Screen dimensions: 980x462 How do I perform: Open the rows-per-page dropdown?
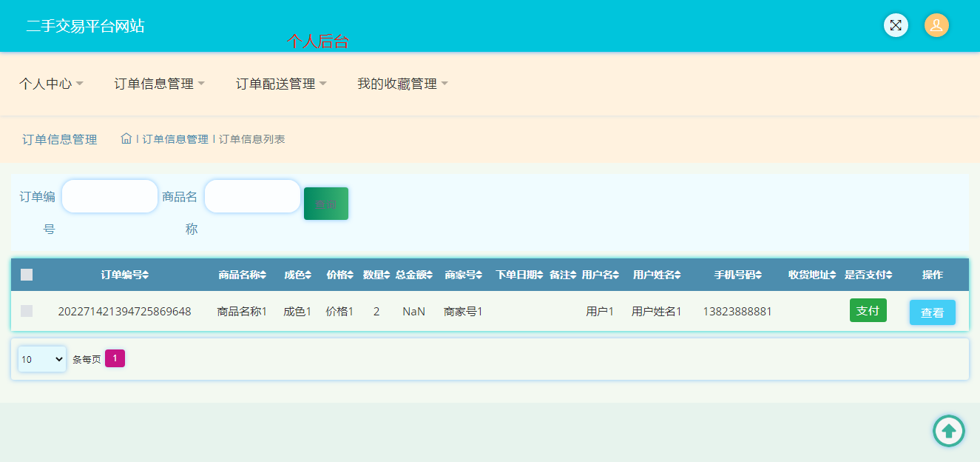click(x=42, y=359)
